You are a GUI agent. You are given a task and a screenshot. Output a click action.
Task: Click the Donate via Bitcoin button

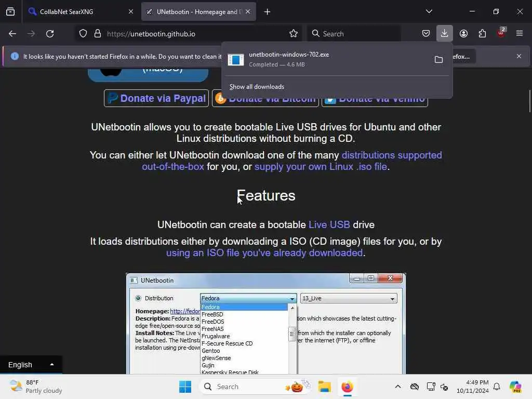point(265,98)
